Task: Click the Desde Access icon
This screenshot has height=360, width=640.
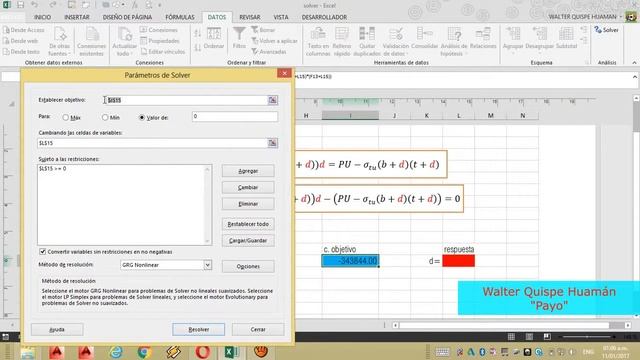Action: (6, 30)
